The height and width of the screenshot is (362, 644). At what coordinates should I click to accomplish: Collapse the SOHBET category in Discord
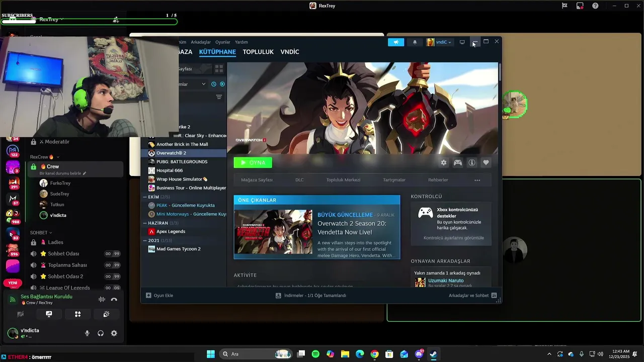click(x=40, y=233)
